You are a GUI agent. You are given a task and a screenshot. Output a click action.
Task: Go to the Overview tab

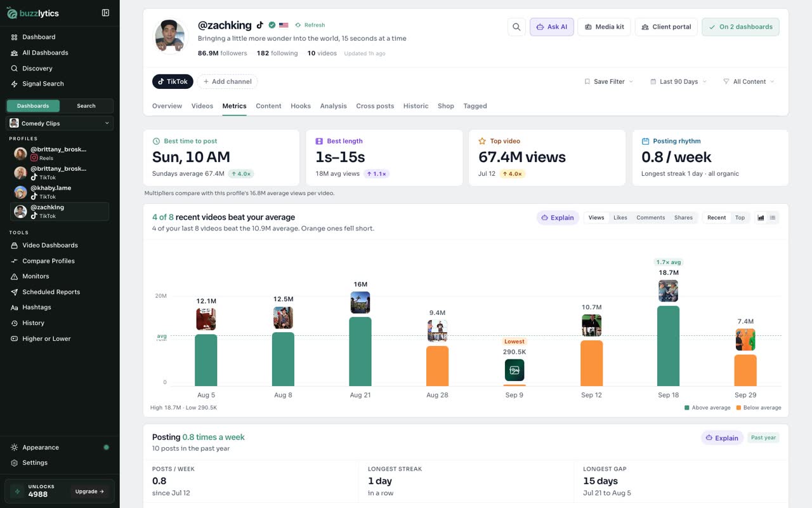(x=167, y=106)
